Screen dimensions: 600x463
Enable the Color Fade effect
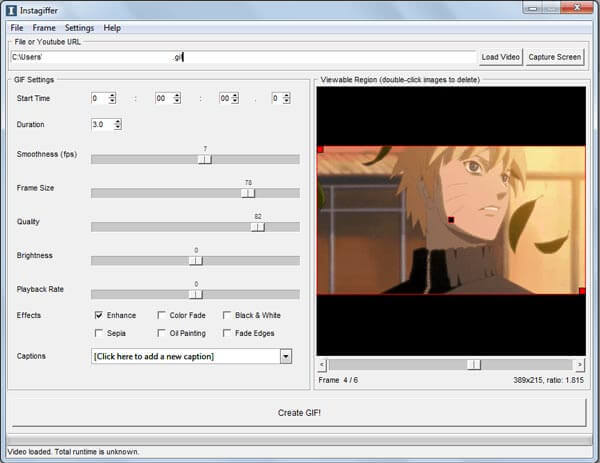(x=161, y=315)
